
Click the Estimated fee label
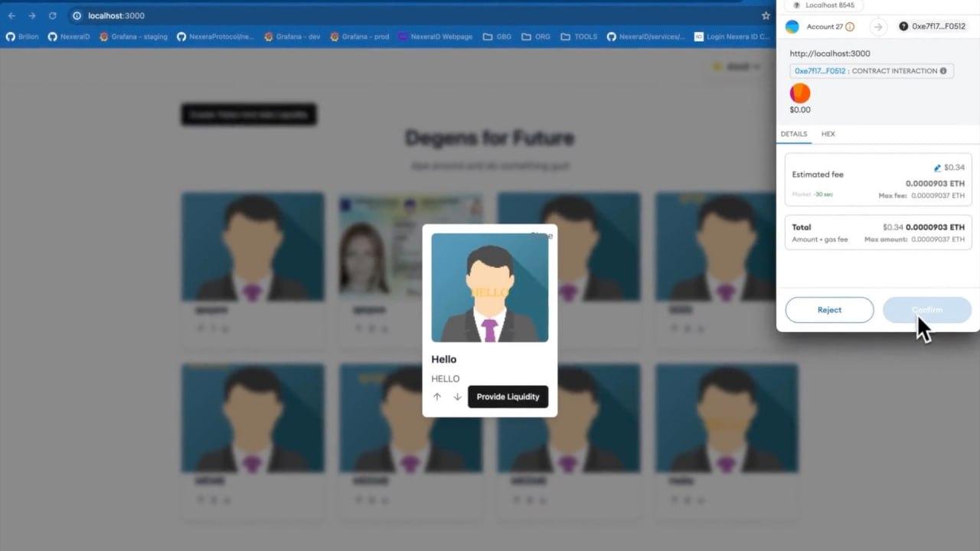click(x=818, y=174)
